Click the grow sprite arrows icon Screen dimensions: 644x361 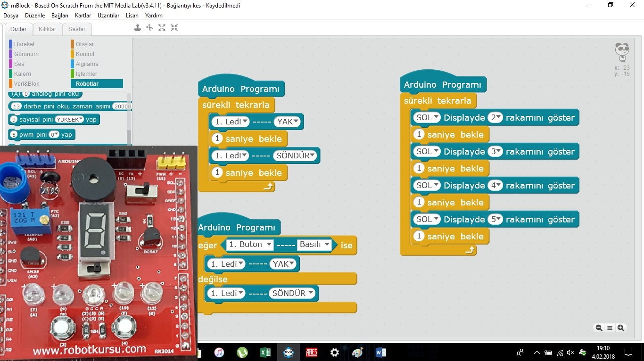tap(162, 28)
